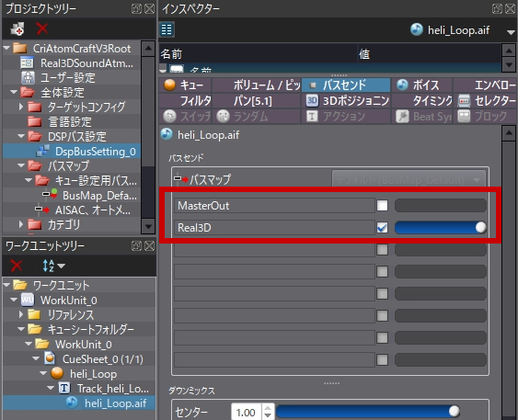Click the バスマップ arrow icon in bus send panel
The image size is (518, 420).
(x=181, y=179)
